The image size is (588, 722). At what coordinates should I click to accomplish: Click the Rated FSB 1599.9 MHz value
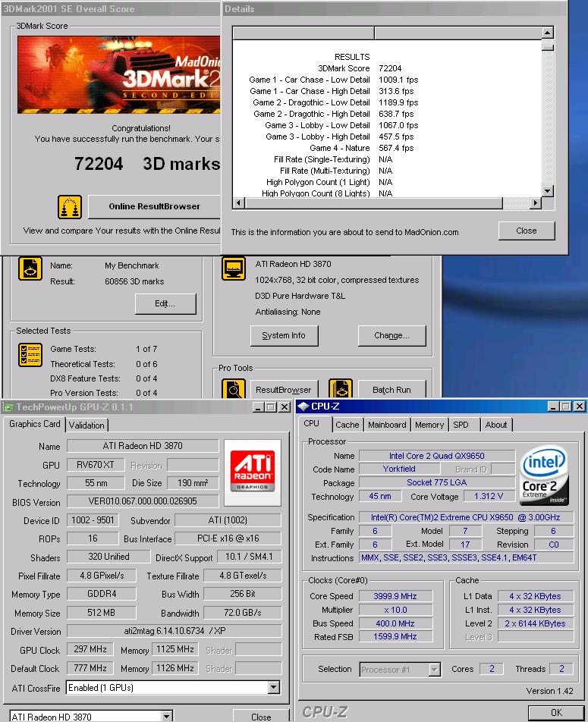[395, 636]
